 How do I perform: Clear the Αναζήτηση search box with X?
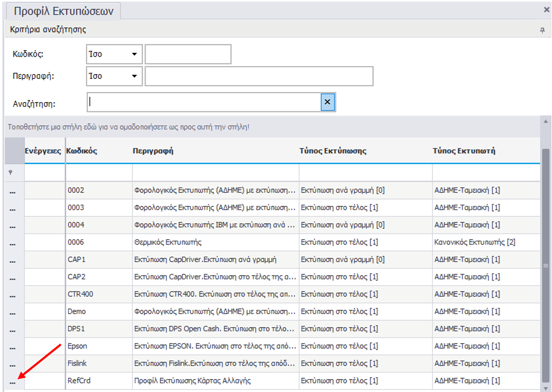tap(328, 103)
